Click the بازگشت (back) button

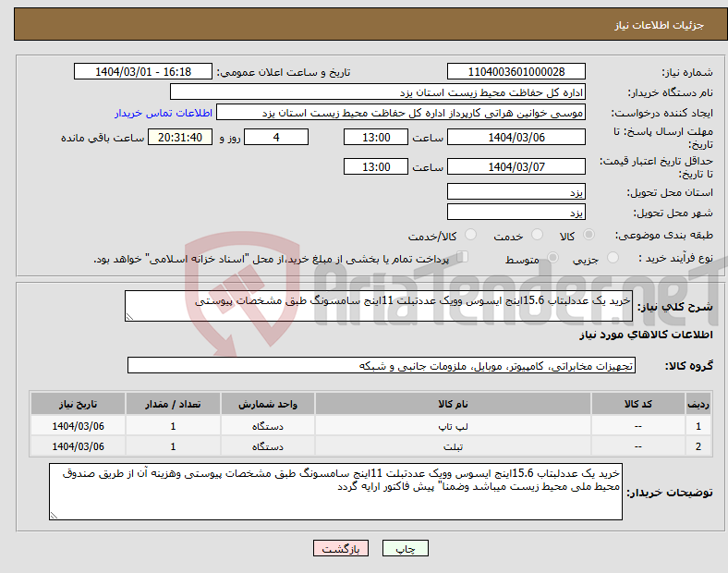pyautogui.click(x=341, y=548)
